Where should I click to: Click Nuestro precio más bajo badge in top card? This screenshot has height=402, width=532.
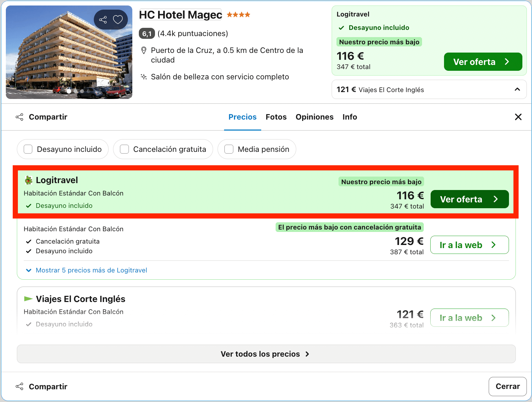[379, 42]
